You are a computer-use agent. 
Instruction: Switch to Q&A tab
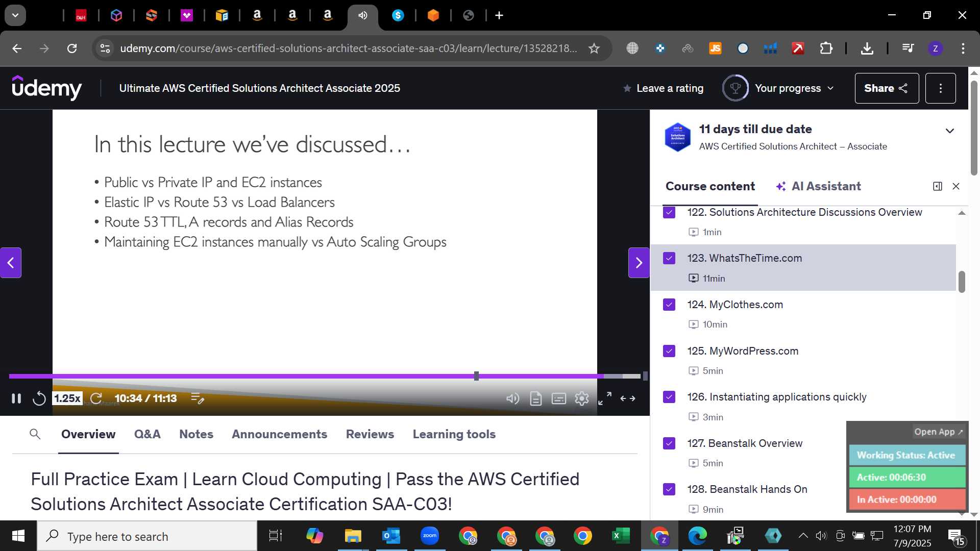[x=148, y=434]
